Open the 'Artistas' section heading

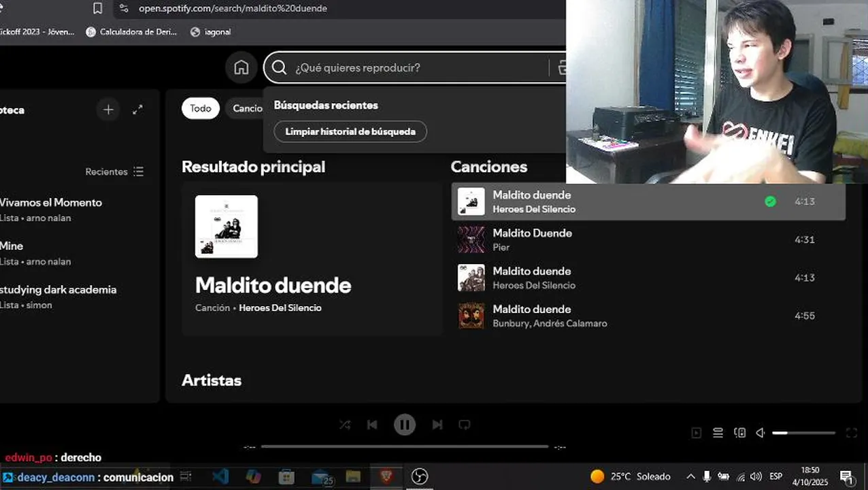point(212,380)
